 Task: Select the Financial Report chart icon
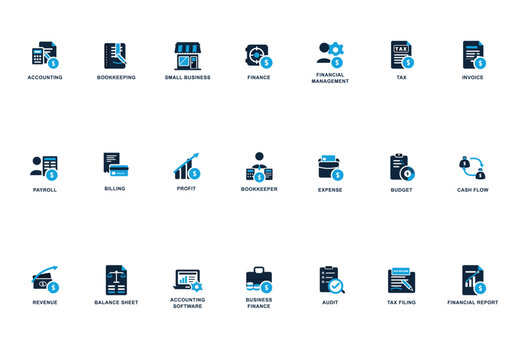(474, 280)
